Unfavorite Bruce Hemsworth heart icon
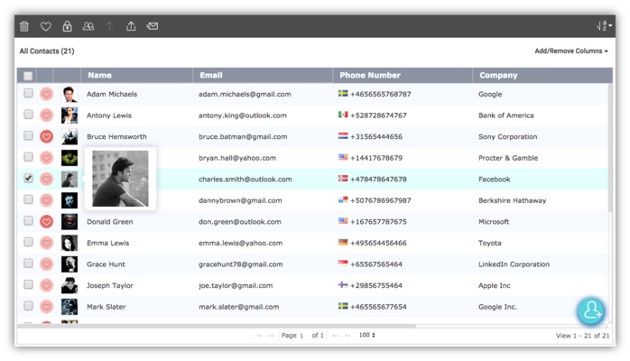This screenshot has height=361, width=630. pos(47,137)
